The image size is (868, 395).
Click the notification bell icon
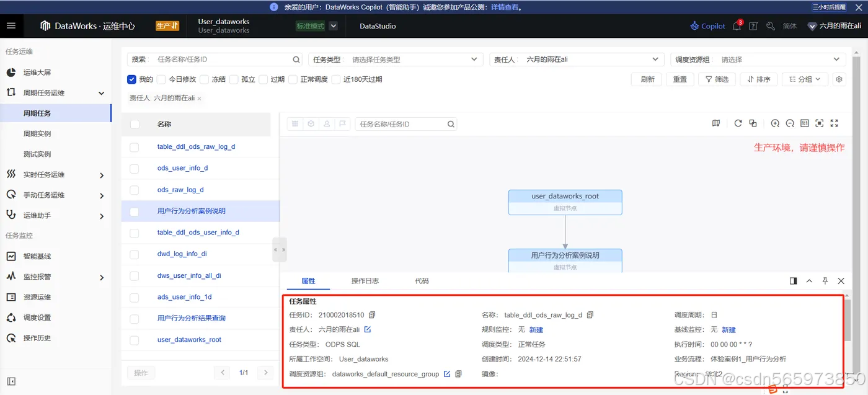pyautogui.click(x=737, y=26)
